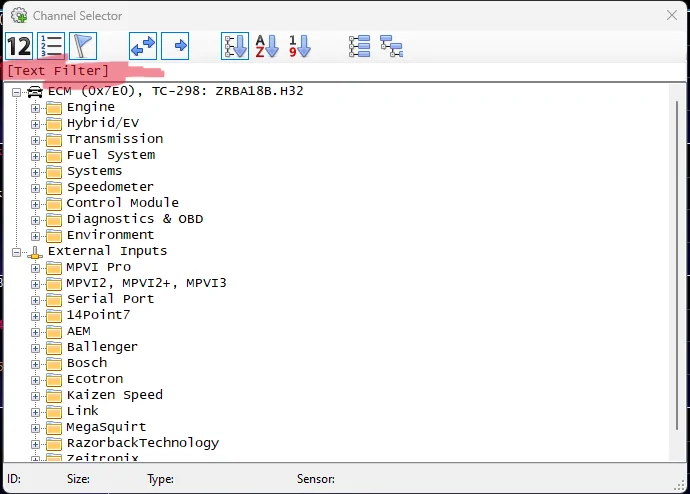Expand the Link folder
Image resolution: width=690 pixels, height=494 pixels.
[x=35, y=412]
